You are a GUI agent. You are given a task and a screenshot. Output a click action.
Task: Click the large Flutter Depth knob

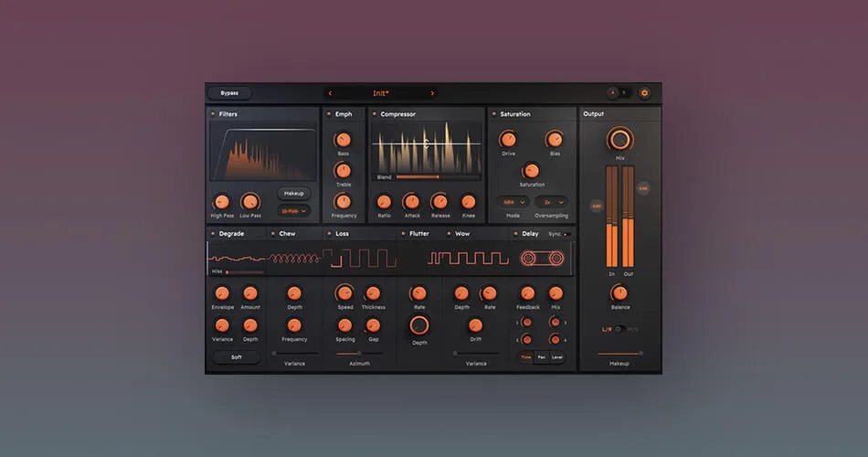[x=419, y=325]
